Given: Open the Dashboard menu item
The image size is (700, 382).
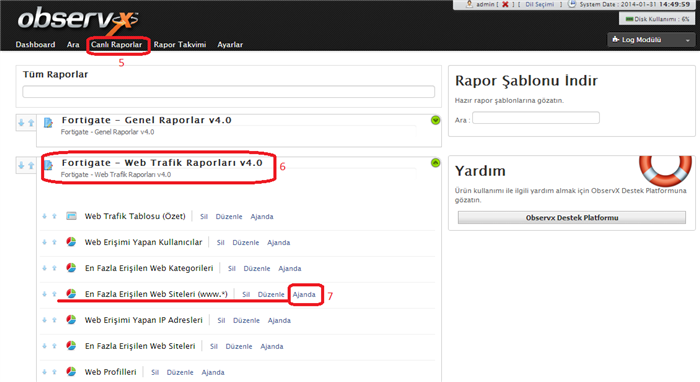Looking at the screenshot, I should click(35, 45).
